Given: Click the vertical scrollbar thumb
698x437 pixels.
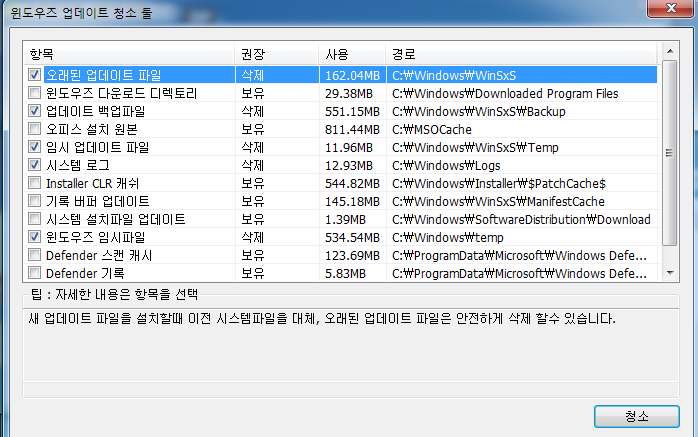Looking at the screenshot, I should 670,153.
